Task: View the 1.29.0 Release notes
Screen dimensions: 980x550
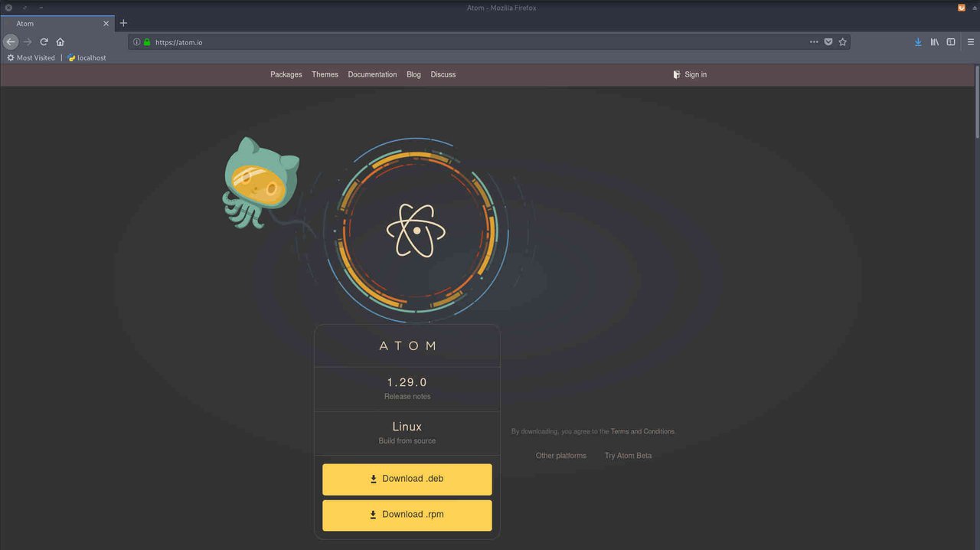Action: 407,396
